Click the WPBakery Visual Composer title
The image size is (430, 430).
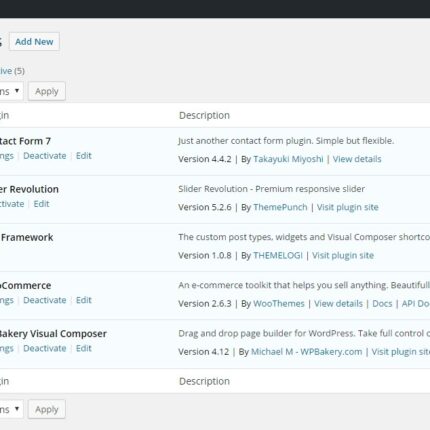[53, 334]
